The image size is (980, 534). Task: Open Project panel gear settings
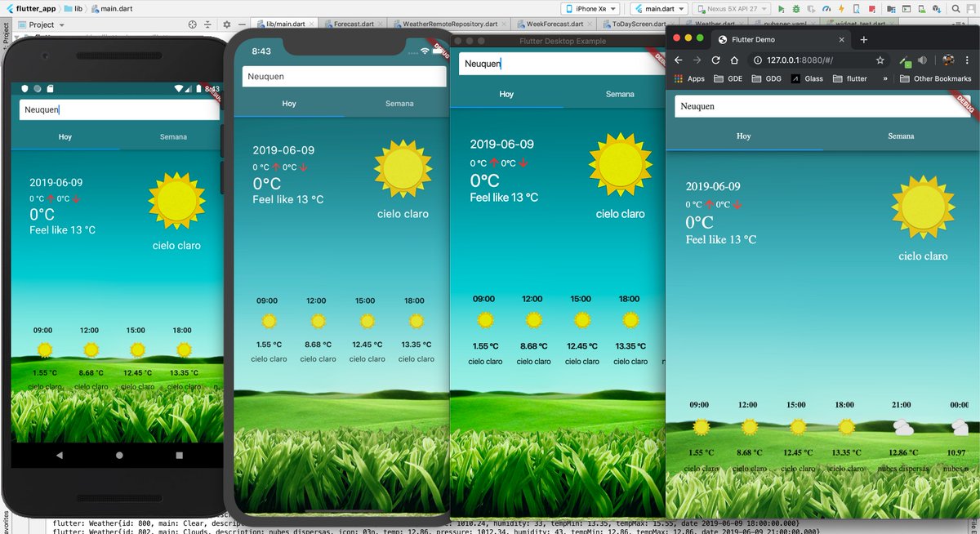click(225, 24)
